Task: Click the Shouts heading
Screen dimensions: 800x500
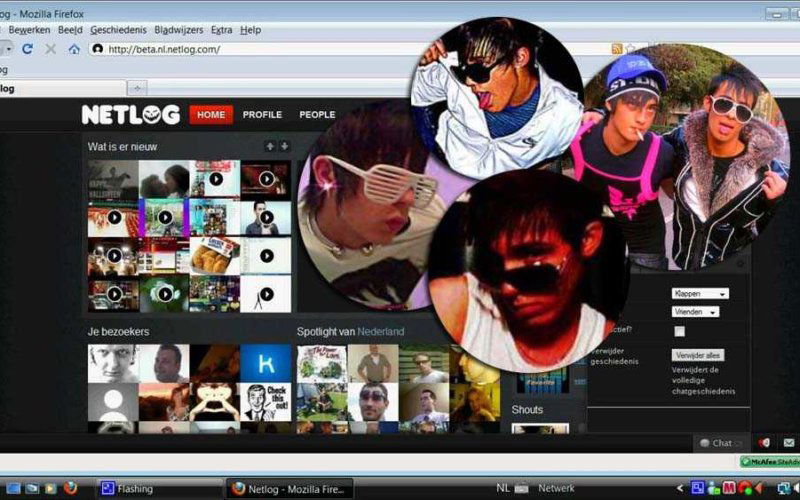Action: pos(527,410)
